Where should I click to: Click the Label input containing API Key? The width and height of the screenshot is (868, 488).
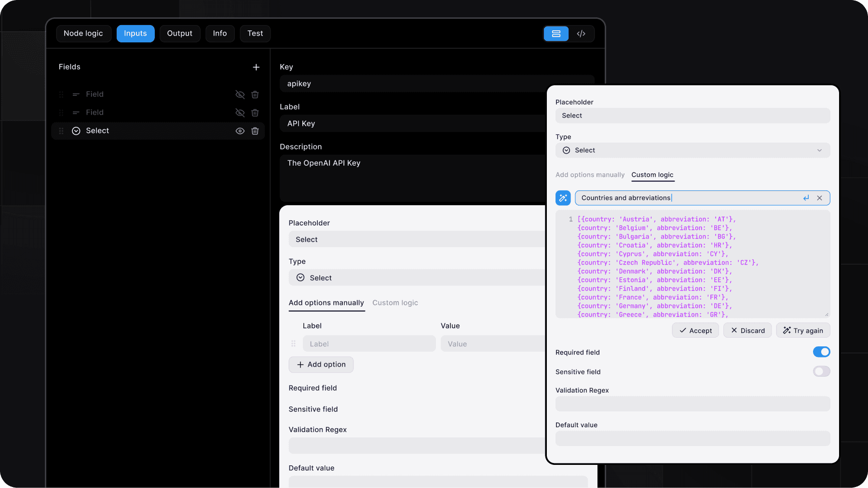point(413,124)
